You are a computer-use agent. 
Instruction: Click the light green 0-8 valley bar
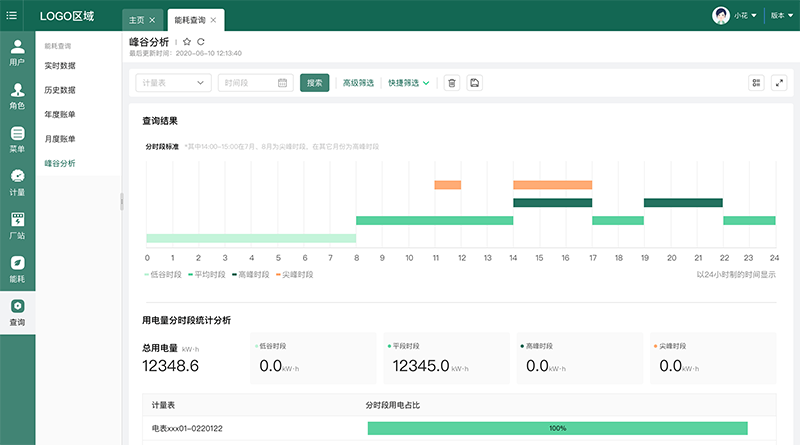[x=251, y=238]
